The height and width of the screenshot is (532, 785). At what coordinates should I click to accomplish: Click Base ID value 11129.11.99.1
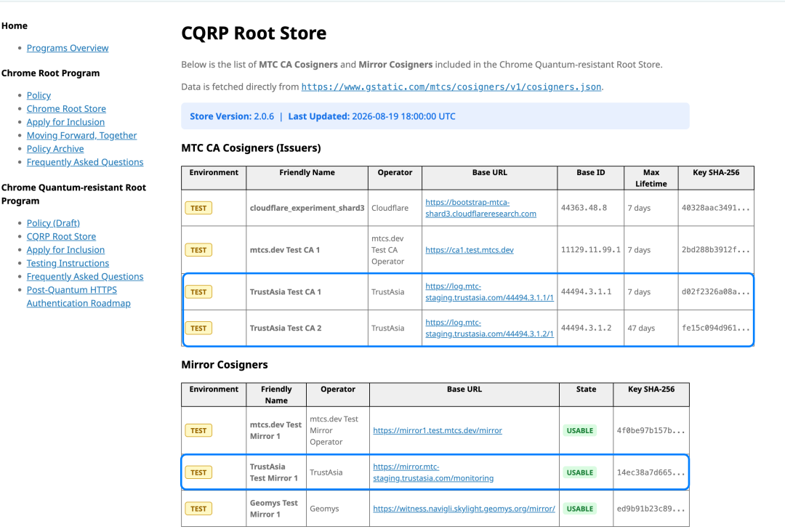tap(591, 250)
